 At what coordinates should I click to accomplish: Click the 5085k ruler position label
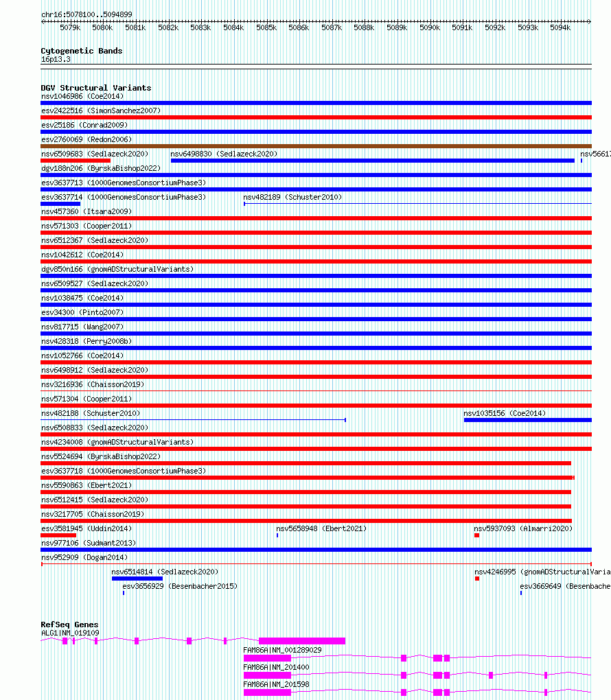pyautogui.click(x=266, y=27)
